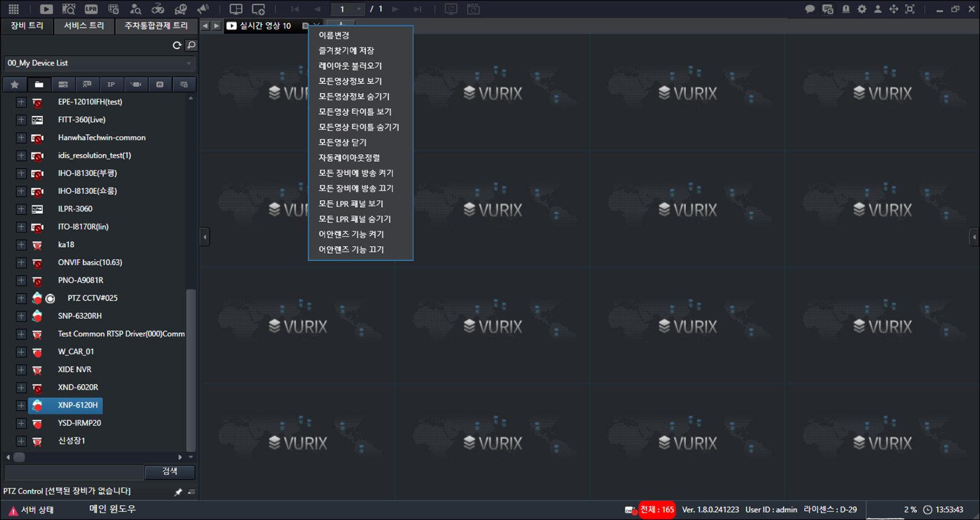Image resolution: width=980 pixels, height=520 pixels.
Task: Click the magnifier search icon above device list
Action: pos(191,45)
